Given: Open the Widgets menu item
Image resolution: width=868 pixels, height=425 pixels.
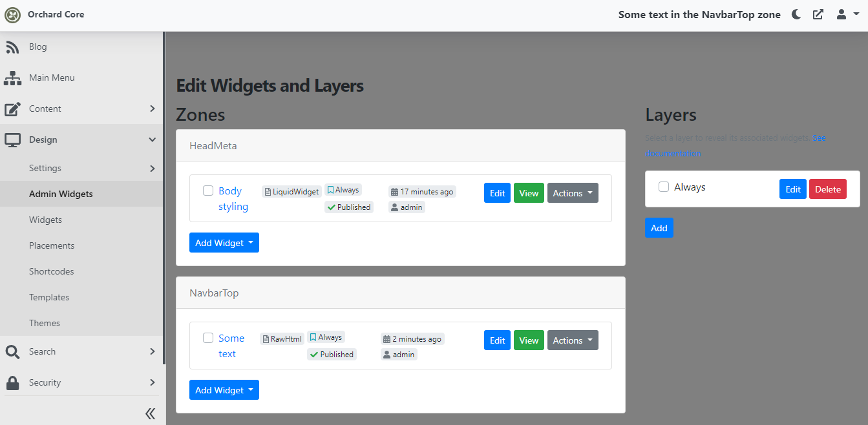Looking at the screenshot, I should tap(81, 220).
